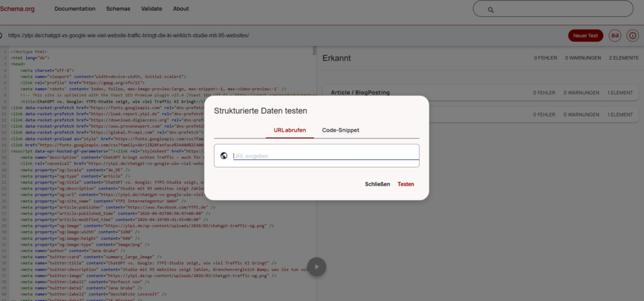Screen dimensions: 644x301
Task: Click the <html lang="de"> code line
Action: tap(30, 58)
